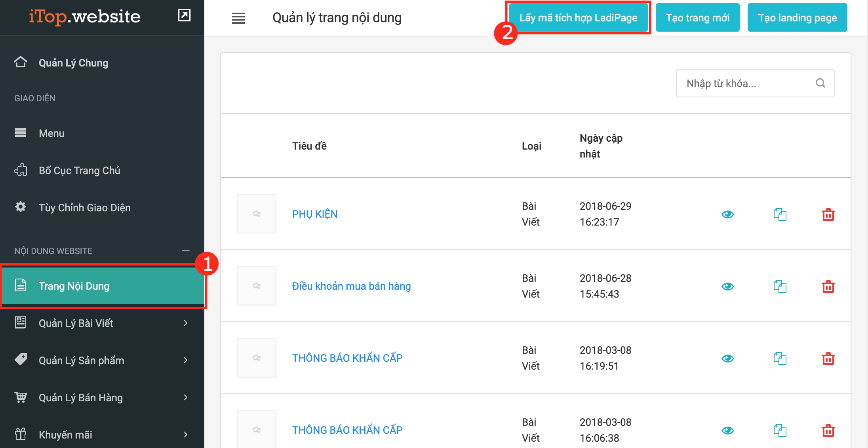Viewport: 868px width, 448px height.
Task: Open site in new window icon
Action: pos(184,15)
